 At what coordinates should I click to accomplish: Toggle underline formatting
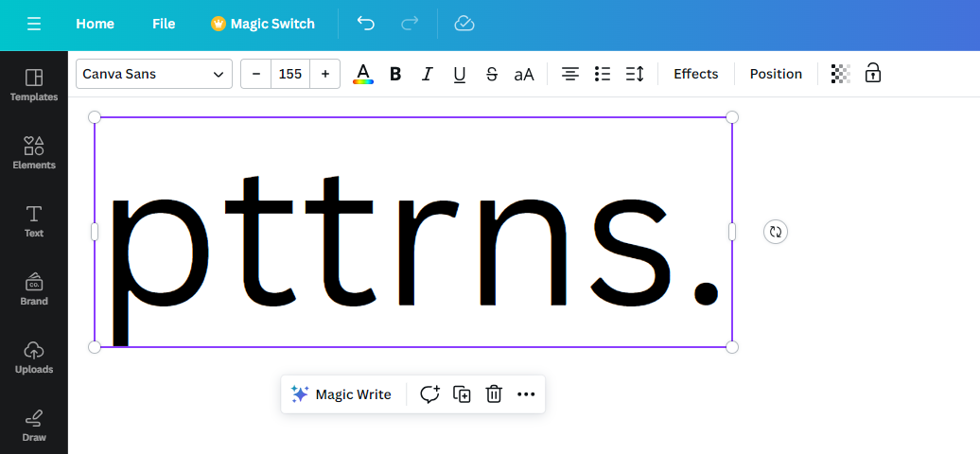460,75
